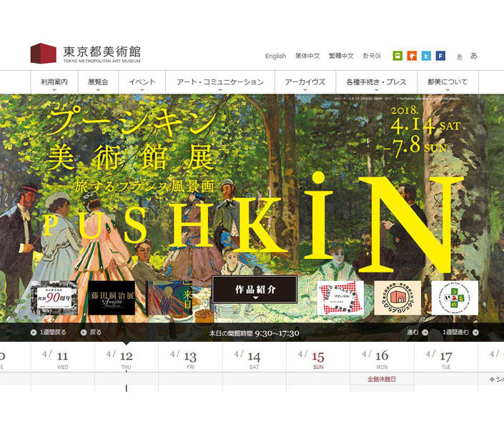504x429 pixels.
Task: Switch text size to large あ
Action: [x=473, y=56]
